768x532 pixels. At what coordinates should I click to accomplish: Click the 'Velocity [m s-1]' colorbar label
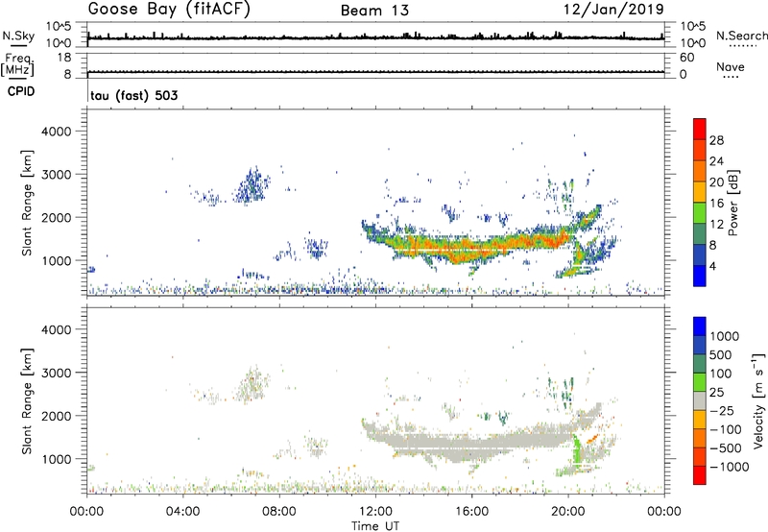click(758, 400)
